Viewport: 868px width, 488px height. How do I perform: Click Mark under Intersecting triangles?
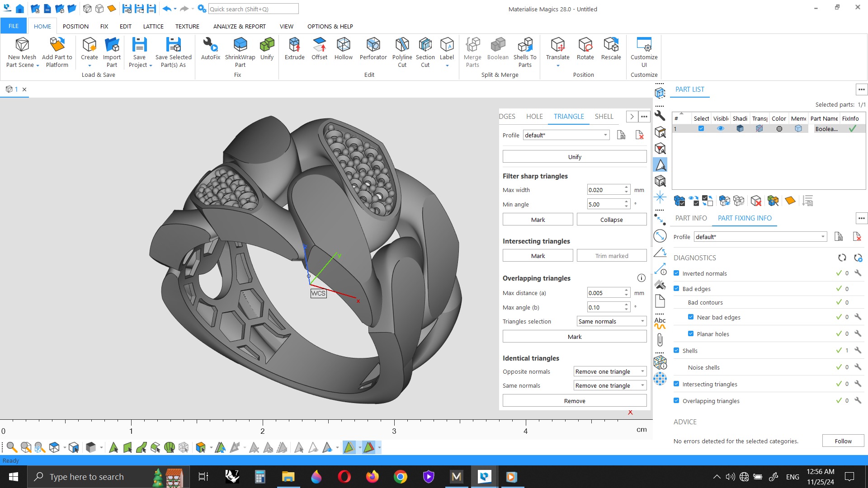pos(538,256)
